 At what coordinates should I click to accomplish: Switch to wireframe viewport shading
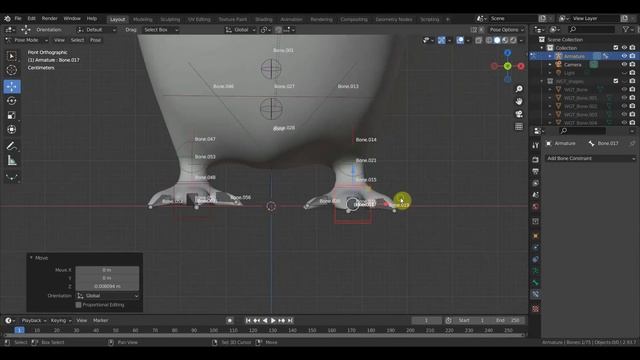click(489, 40)
